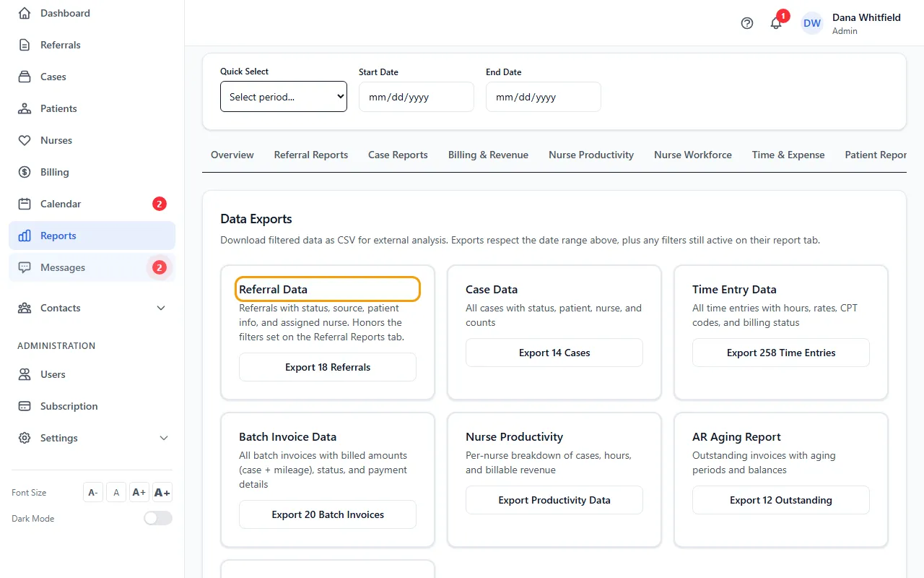The height and width of the screenshot is (578, 924).
Task: Click the Settings gear icon
Action: click(25, 438)
